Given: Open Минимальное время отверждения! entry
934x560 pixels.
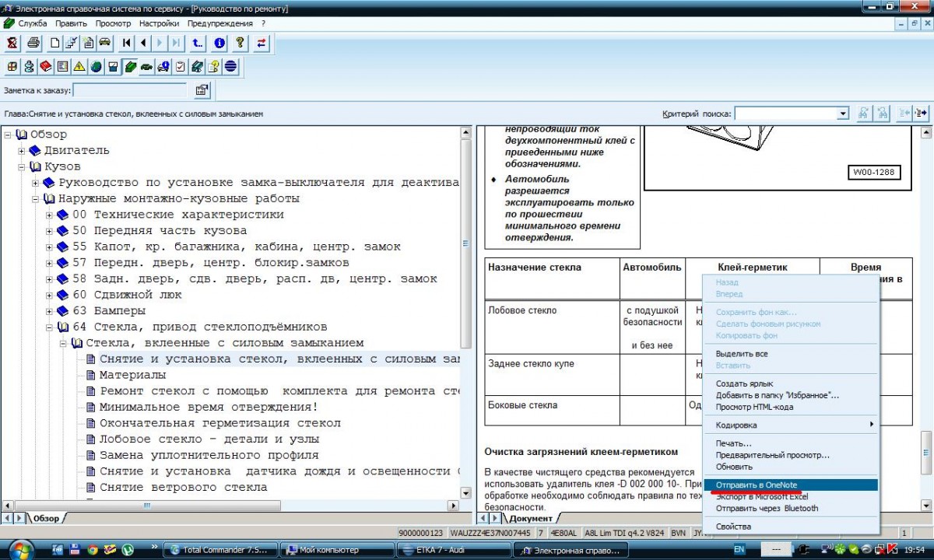Looking at the screenshot, I should pyautogui.click(x=209, y=407).
